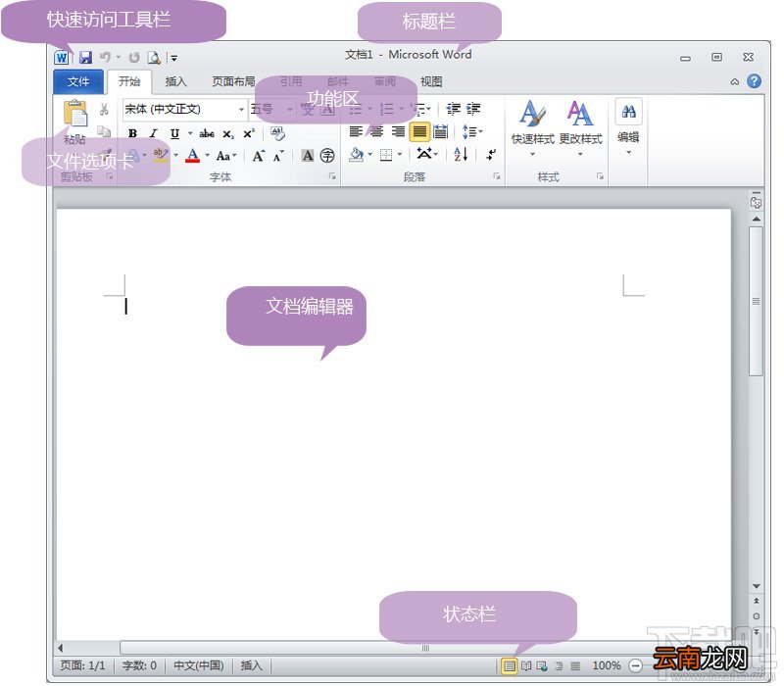Open font color dropdown arrow
The height and width of the screenshot is (686, 784).
(x=207, y=156)
